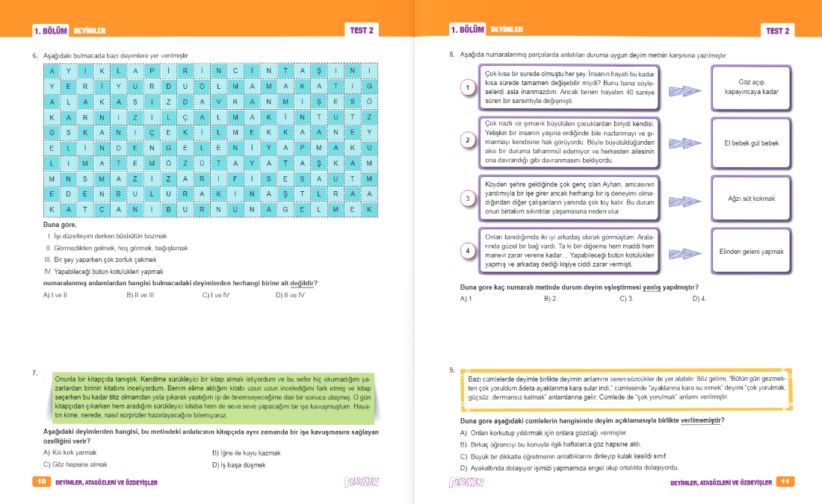The width and height of the screenshot is (822, 504).
Task: Click the Fenomen logo on right page footer
Action: 466,482
